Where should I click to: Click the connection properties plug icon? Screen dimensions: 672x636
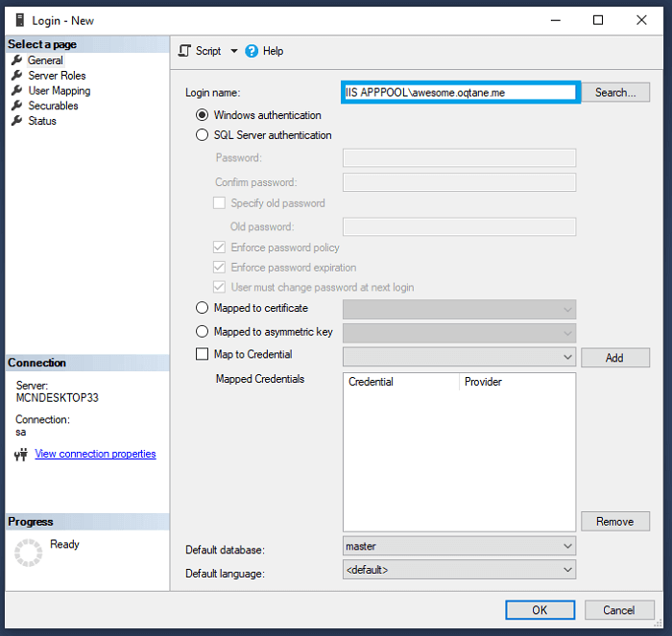20,455
